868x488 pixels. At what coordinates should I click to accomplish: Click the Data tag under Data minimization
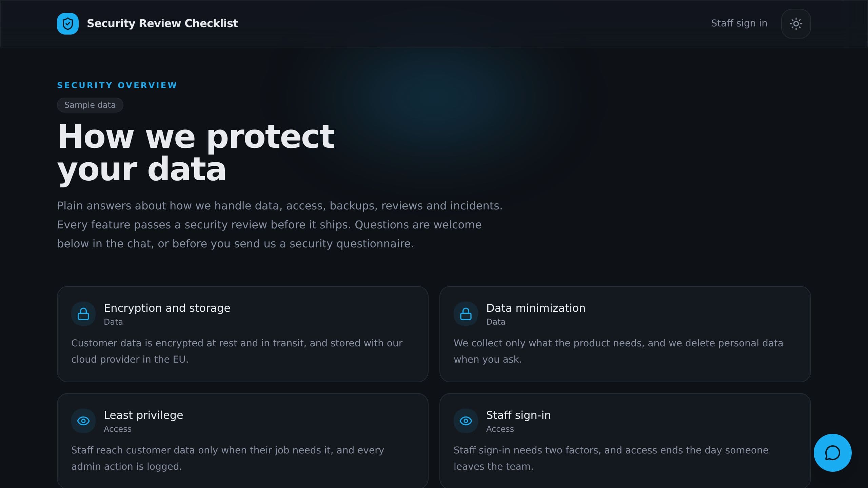496,322
